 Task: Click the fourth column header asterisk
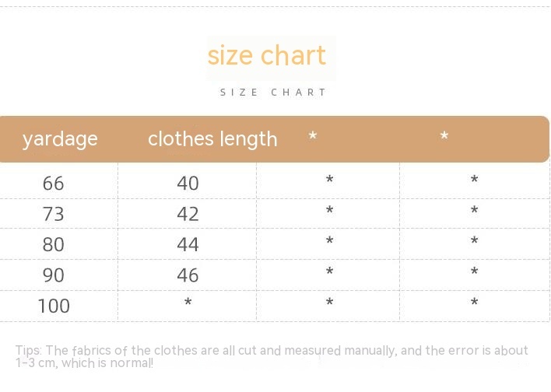pos(444,138)
